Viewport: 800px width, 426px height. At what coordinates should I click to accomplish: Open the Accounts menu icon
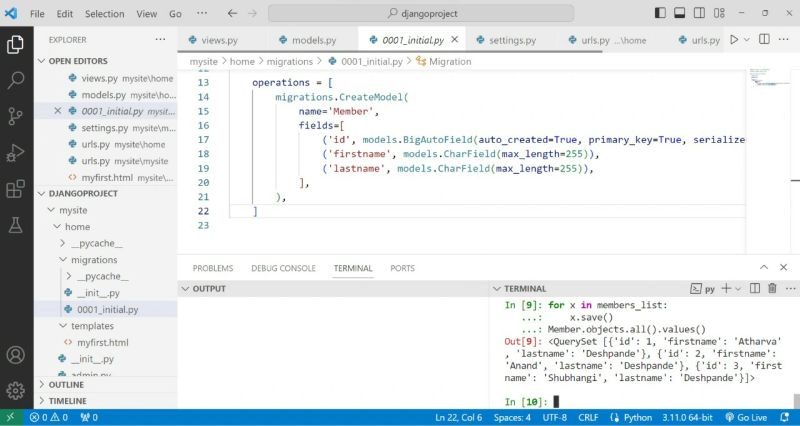coord(15,355)
